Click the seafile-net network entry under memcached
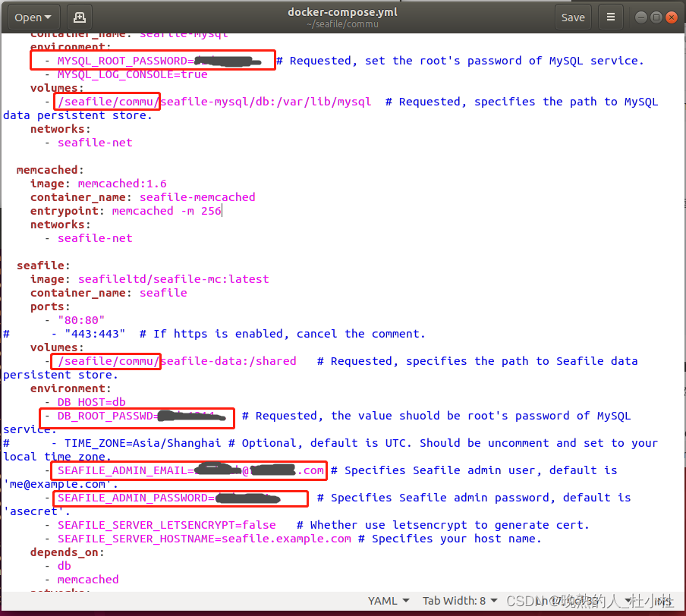Viewport: 686px width, 616px height. point(94,237)
